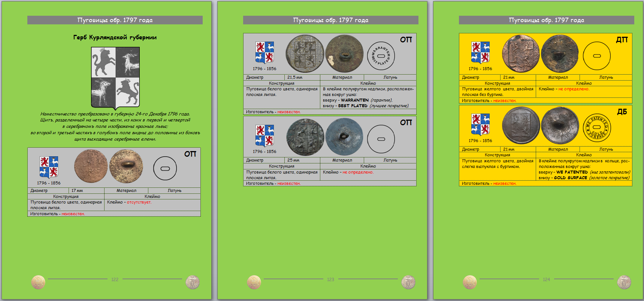
Task: Click the silver monogram icon in page 124 footer
Action: 624,282
